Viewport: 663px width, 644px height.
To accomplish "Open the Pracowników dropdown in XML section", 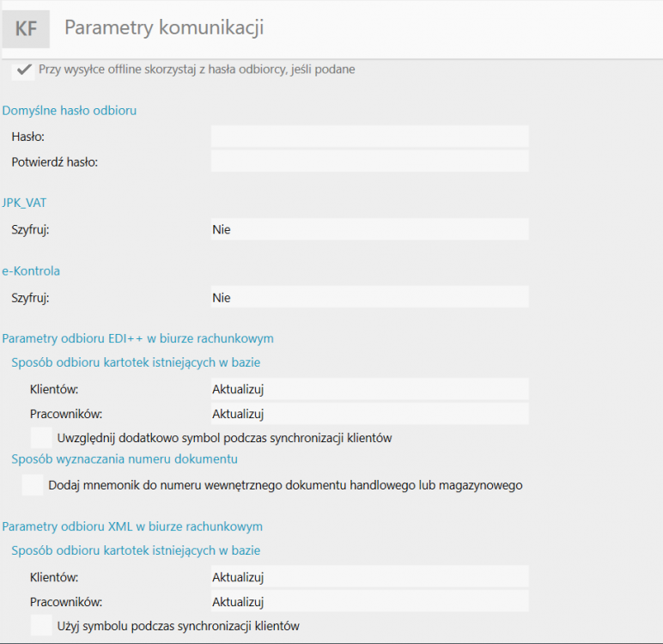I will [x=369, y=601].
